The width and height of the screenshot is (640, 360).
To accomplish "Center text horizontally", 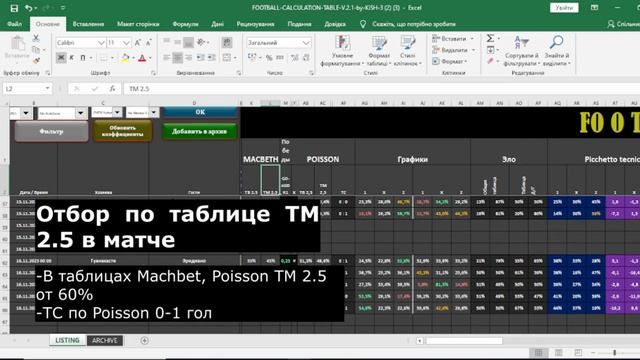I will [178, 58].
